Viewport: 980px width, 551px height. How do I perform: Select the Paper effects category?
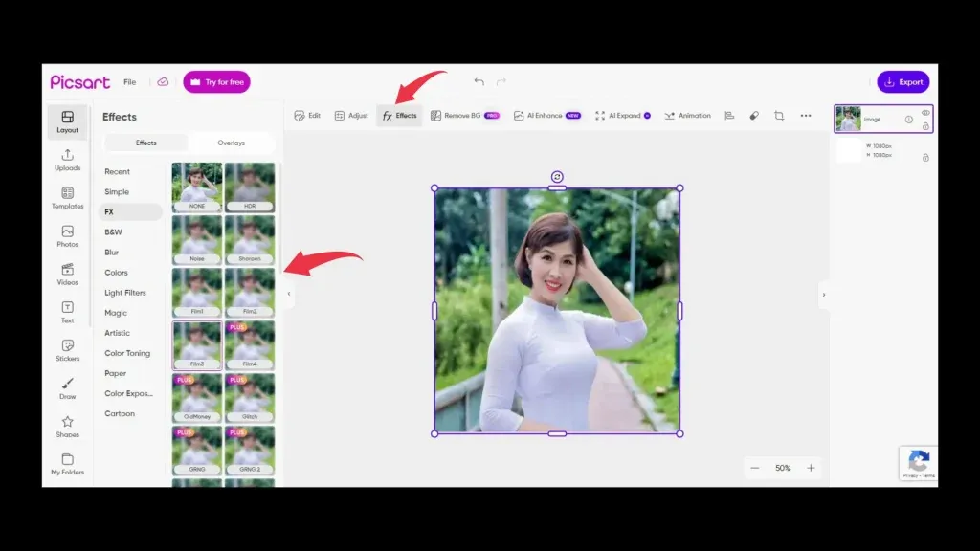[x=115, y=373]
